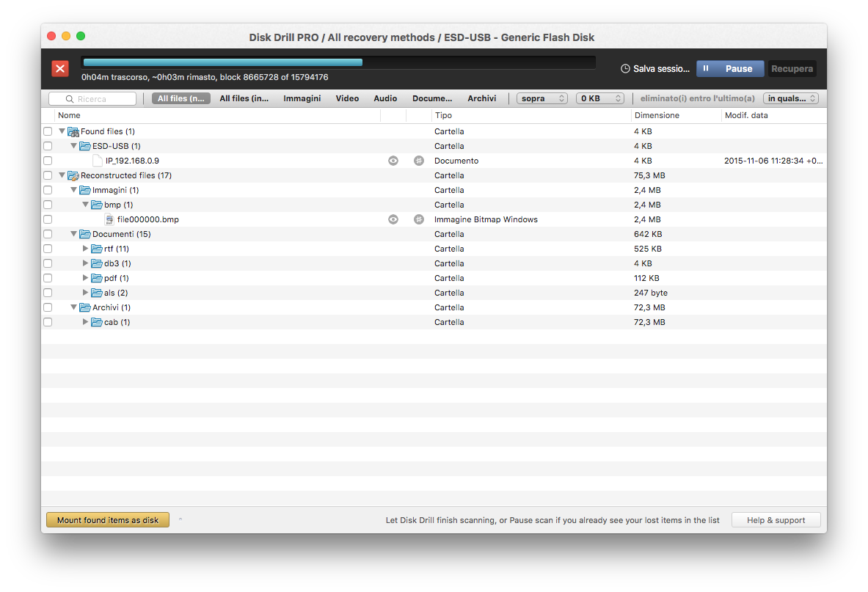Screen dimensions: 868x592
Task: Open hex view for IP_192.168.0.9
Action: [419, 161]
